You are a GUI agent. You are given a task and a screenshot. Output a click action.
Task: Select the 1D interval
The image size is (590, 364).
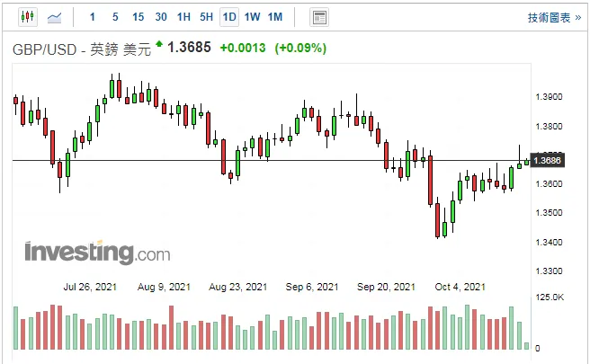229,17
